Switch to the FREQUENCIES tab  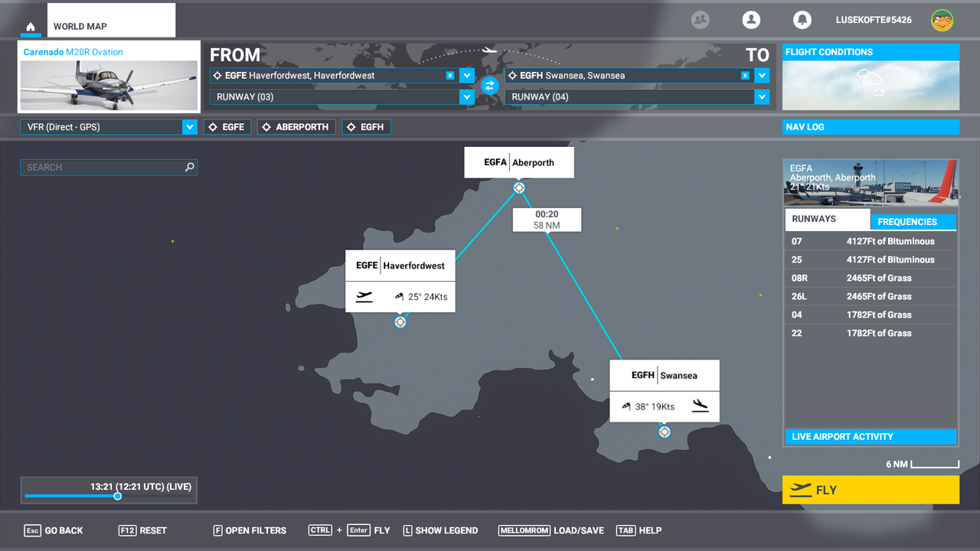click(913, 222)
